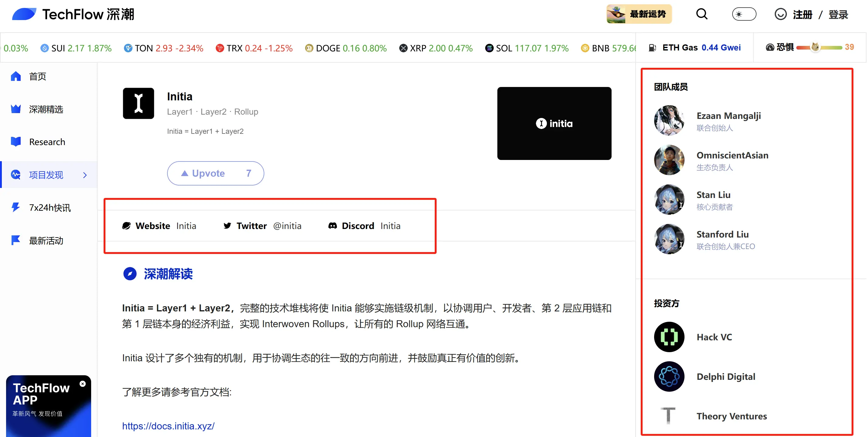Click the 深潮解读 compass icon
Screen dimensions: 868x437
[130, 274]
